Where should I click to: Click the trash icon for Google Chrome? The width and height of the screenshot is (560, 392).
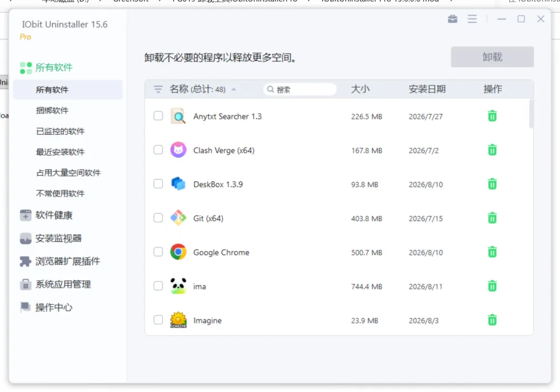[x=492, y=252]
